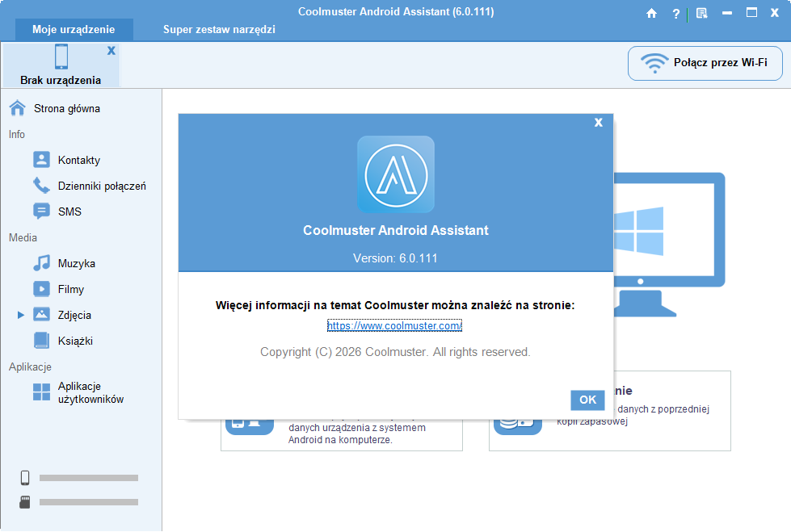Select the Brak urządzenia device label
The height and width of the screenshot is (532, 791).
pos(61,80)
